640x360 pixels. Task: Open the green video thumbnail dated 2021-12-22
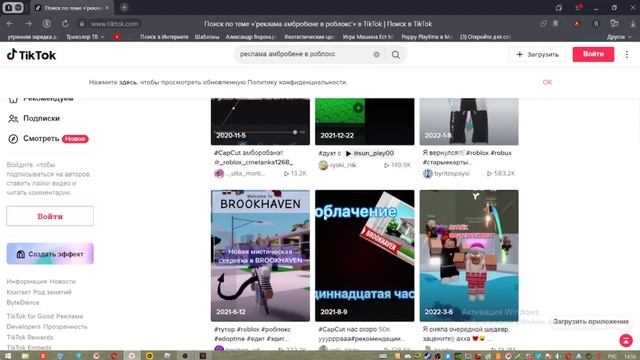click(x=364, y=121)
